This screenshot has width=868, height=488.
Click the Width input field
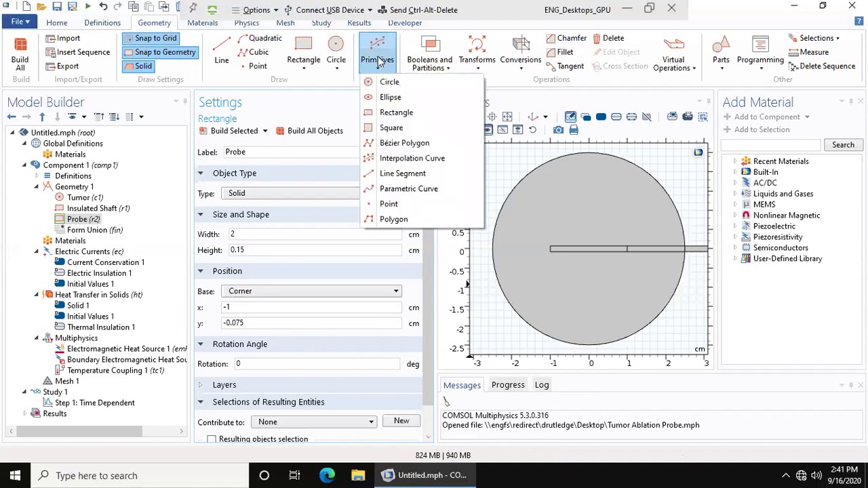[x=315, y=235]
